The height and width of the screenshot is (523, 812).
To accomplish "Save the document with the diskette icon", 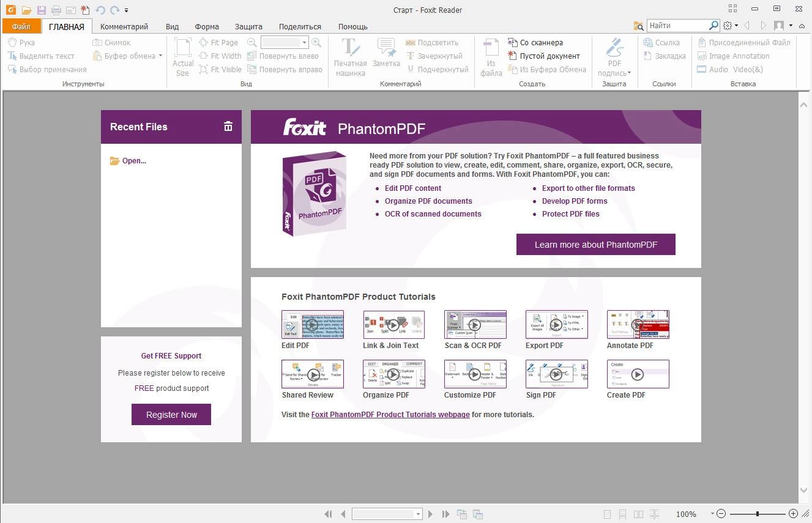I will coord(41,10).
